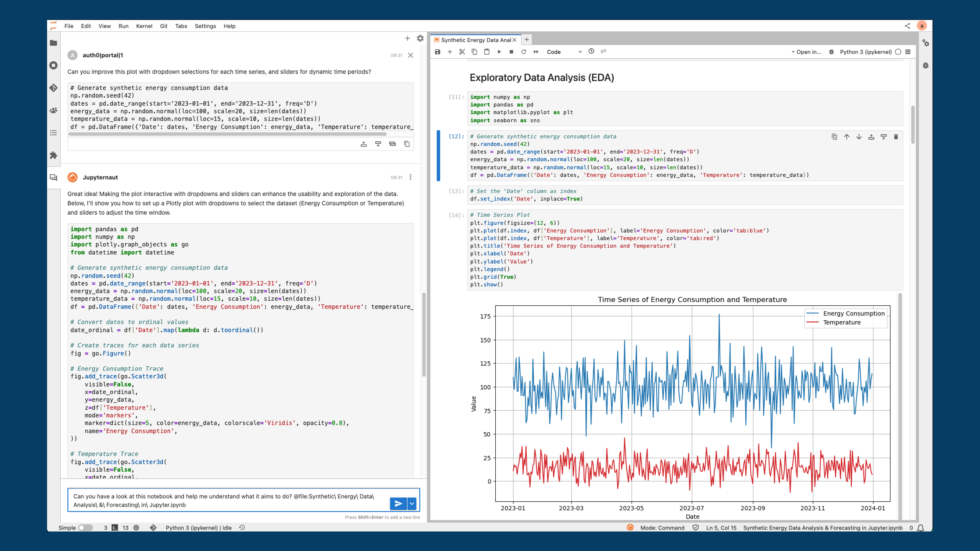The height and width of the screenshot is (551, 980).
Task: Open the Kernel menu
Action: [144, 26]
